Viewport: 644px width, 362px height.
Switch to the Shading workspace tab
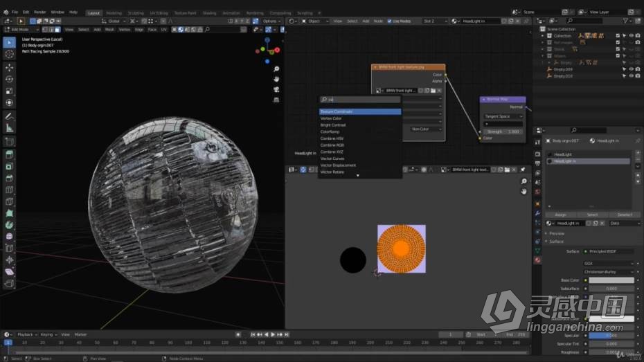pos(209,12)
